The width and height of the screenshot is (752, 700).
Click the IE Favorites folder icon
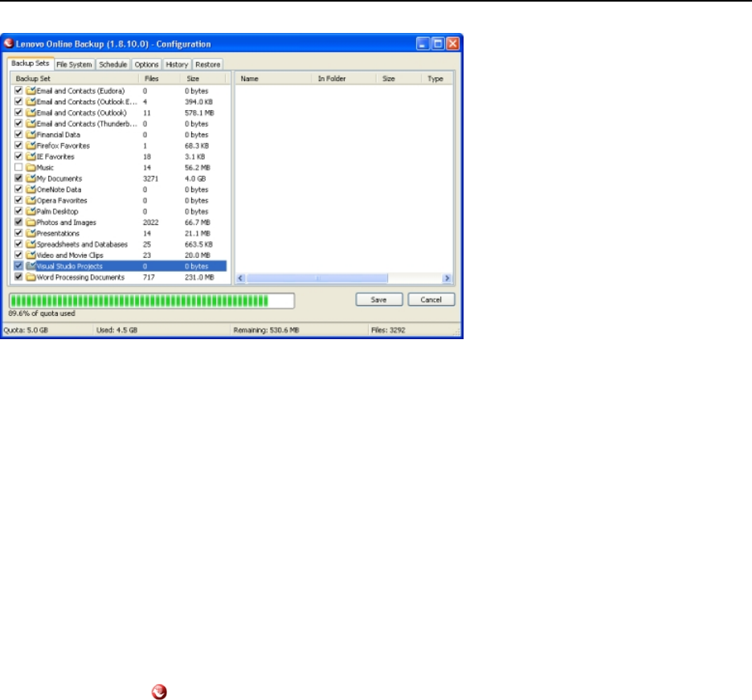(x=31, y=157)
